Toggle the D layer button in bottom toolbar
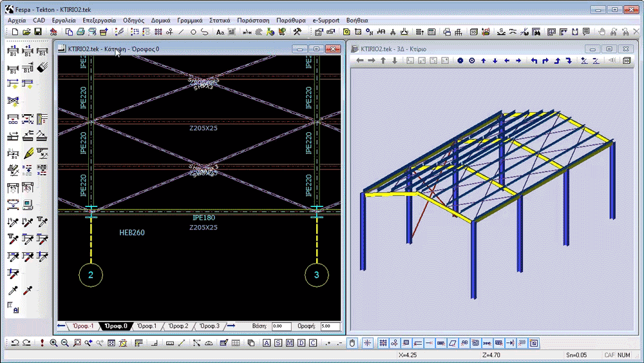 click(301, 343)
